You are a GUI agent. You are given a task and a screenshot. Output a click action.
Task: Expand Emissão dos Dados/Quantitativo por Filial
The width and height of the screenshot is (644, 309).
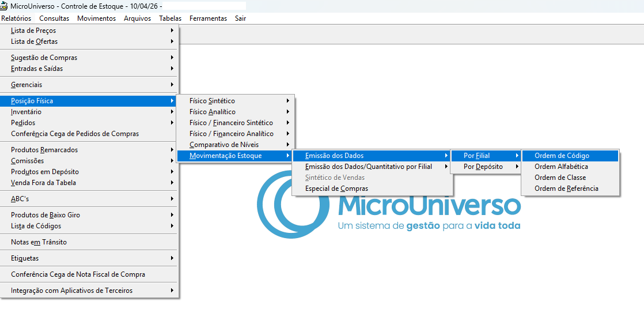pyautogui.click(x=369, y=167)
